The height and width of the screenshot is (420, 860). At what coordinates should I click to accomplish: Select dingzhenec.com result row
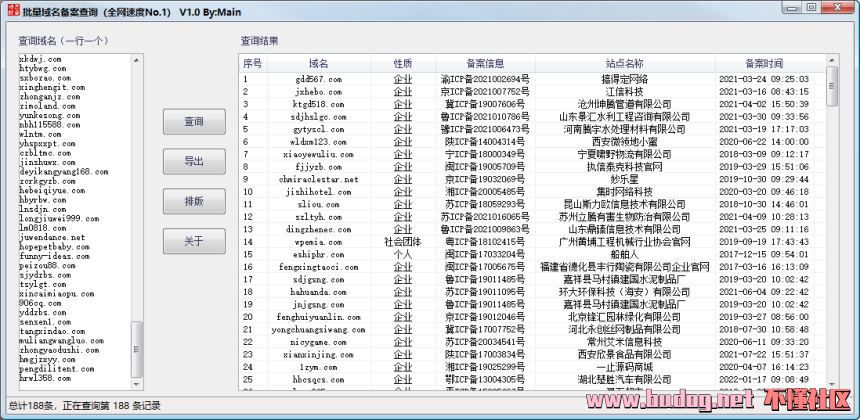[531, 229]
